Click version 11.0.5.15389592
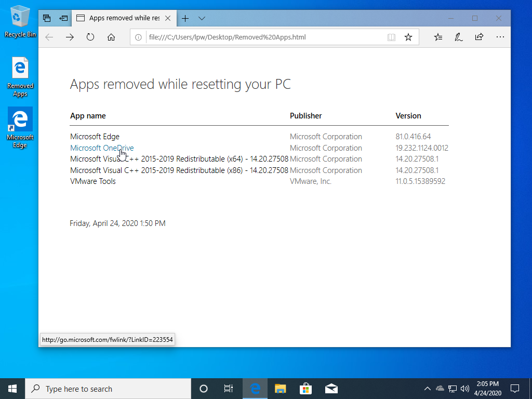Image resolution: width=532 pixels, height=399 pixels. tap(420, 181)
